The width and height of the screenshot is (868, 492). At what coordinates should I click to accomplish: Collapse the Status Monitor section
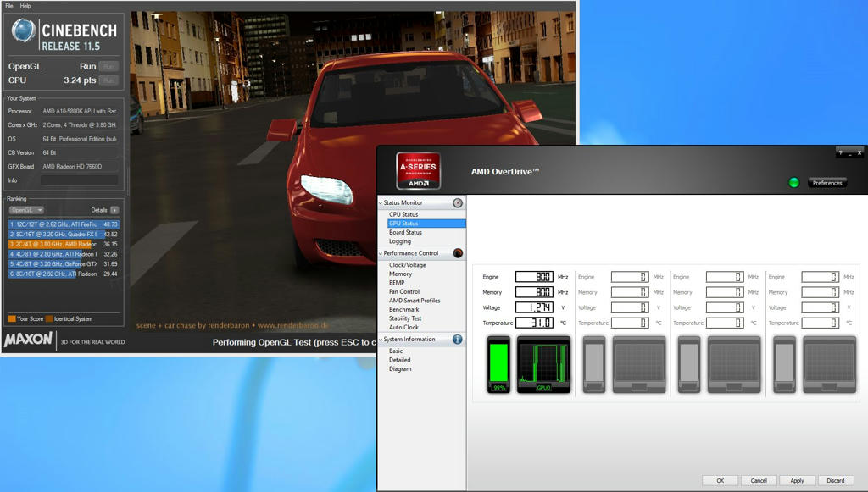click(381, 203)
